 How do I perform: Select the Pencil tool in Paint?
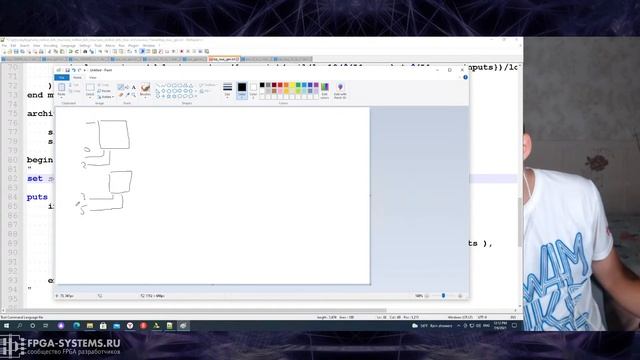[120, 87]
